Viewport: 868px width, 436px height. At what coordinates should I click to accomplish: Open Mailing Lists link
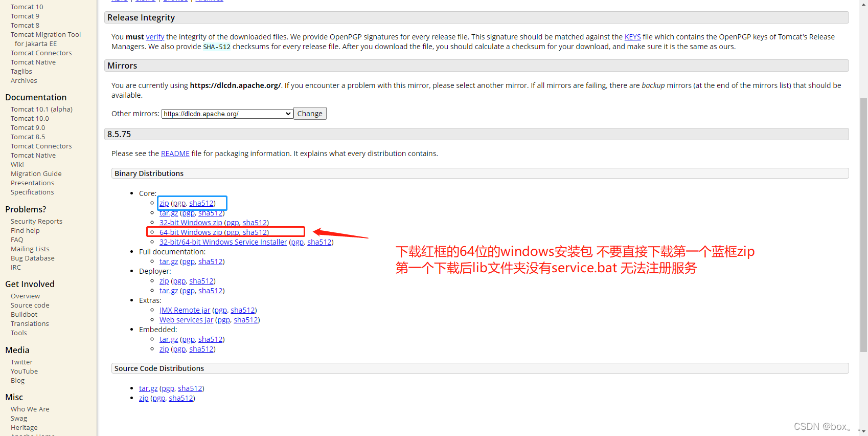point(30,249)
